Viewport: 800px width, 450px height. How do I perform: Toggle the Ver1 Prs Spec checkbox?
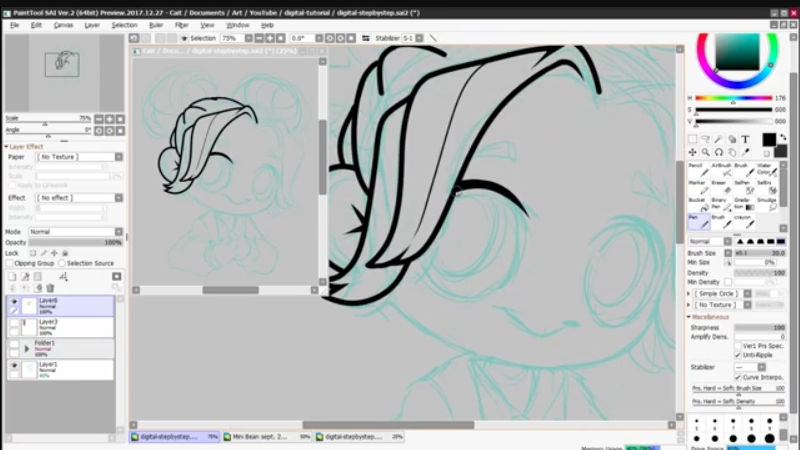click(x=738, y=346)
